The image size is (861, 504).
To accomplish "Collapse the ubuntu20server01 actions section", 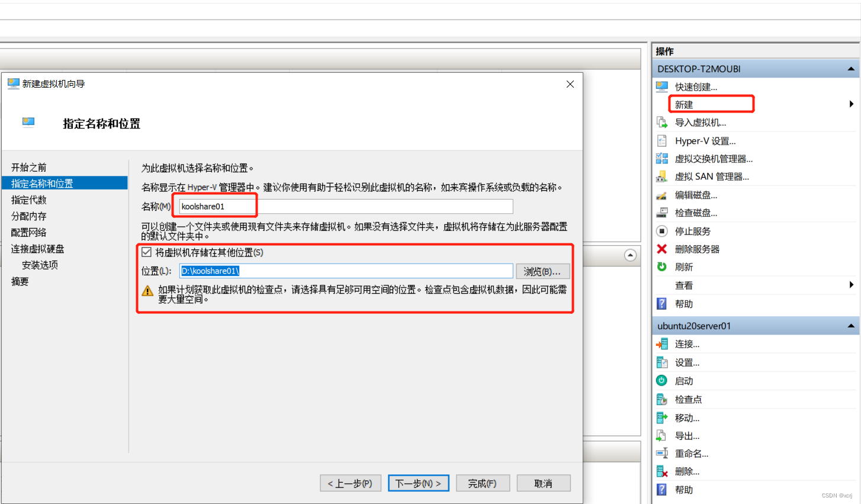I will point(851,326).
